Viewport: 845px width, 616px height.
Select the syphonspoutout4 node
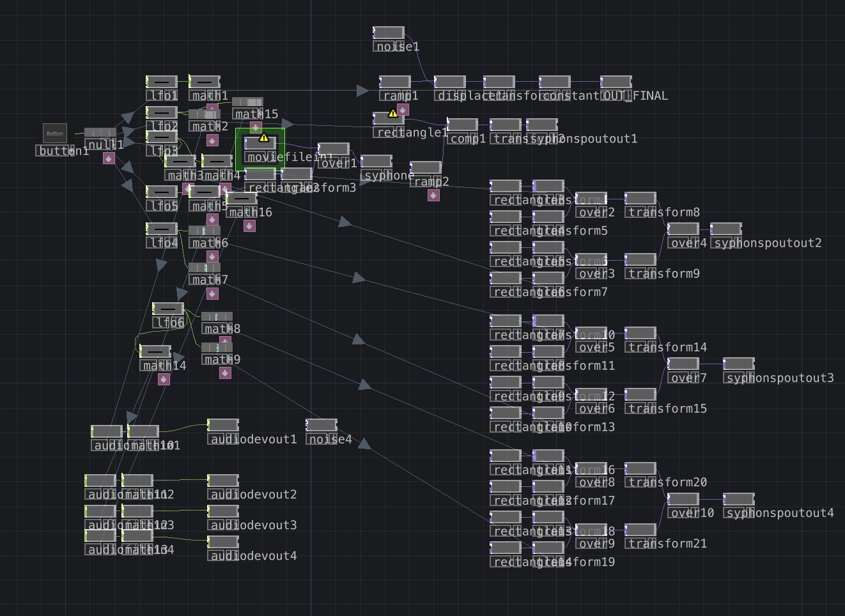[739, 499]
